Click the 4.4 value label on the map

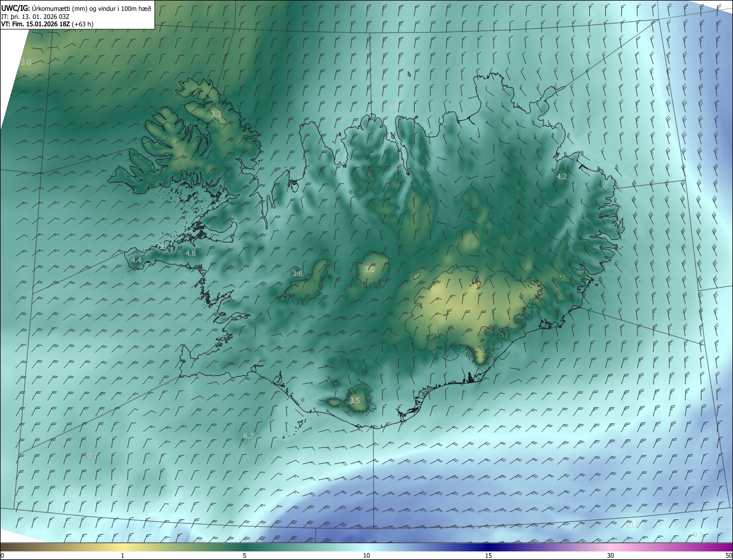coord(136,260)
